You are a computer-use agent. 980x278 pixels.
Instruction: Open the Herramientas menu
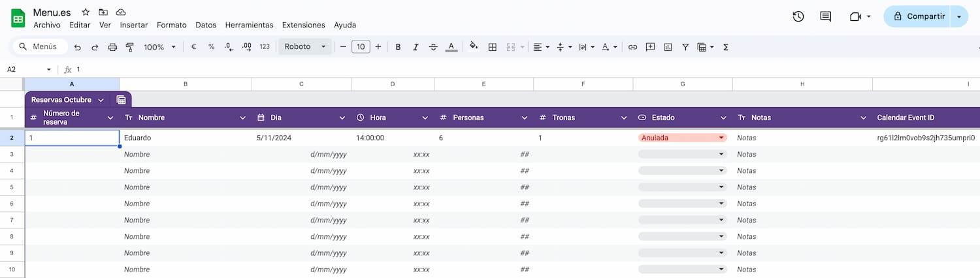pos(249,25)
